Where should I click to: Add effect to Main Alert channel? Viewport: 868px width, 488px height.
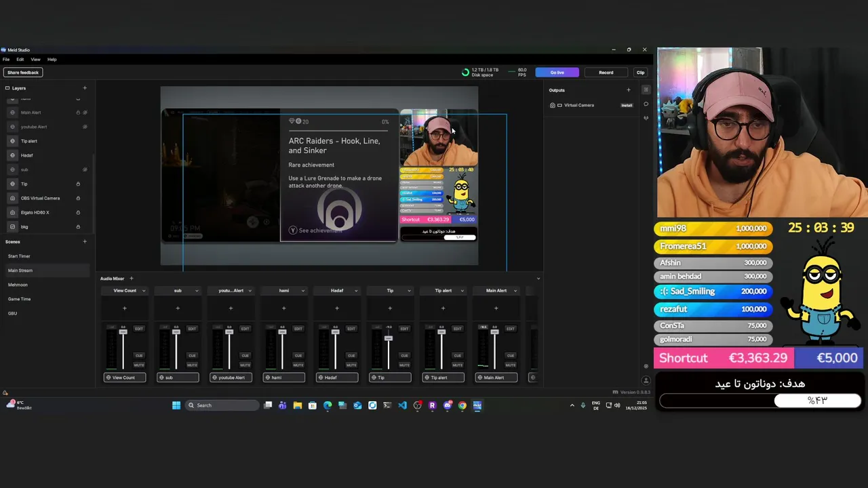pyautogui.click(x=496, y=308)
